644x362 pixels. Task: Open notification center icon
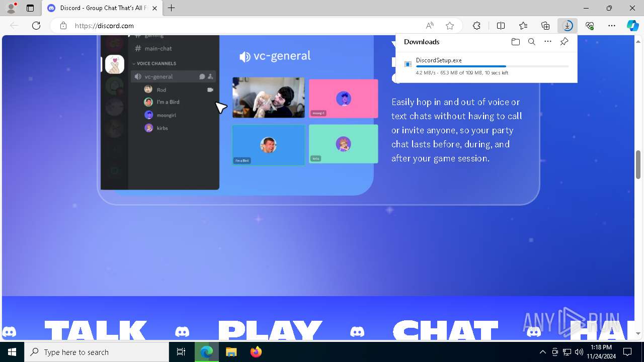[x=627, y=352]
